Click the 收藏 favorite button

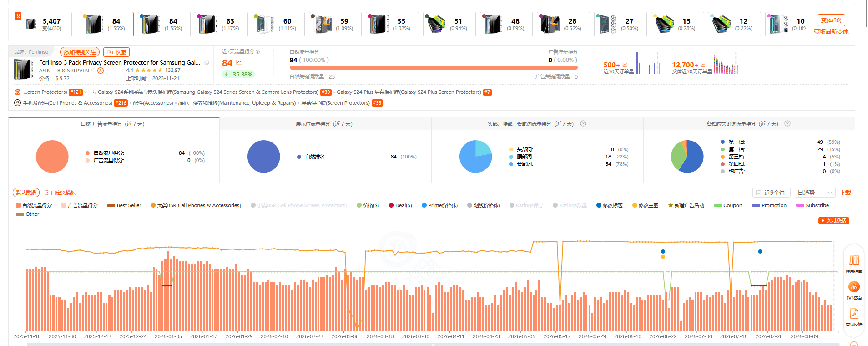coord(116,52)
